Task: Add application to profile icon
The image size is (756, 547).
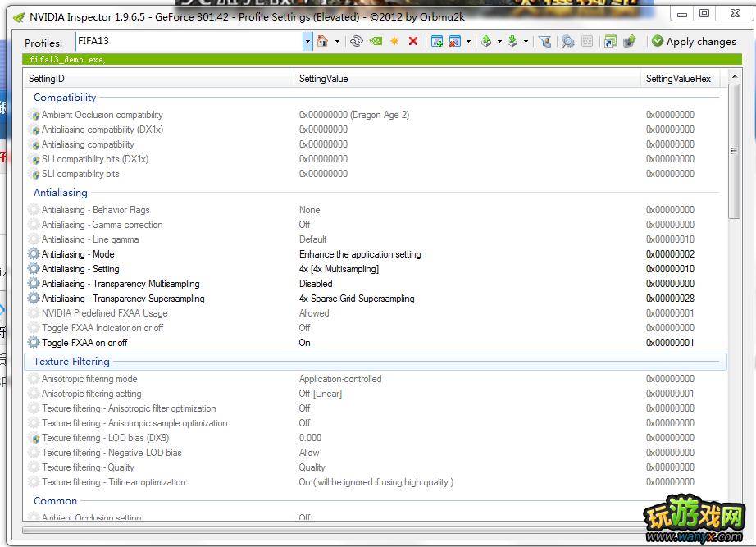Action: pyautogui.click(x=437, y=42)
